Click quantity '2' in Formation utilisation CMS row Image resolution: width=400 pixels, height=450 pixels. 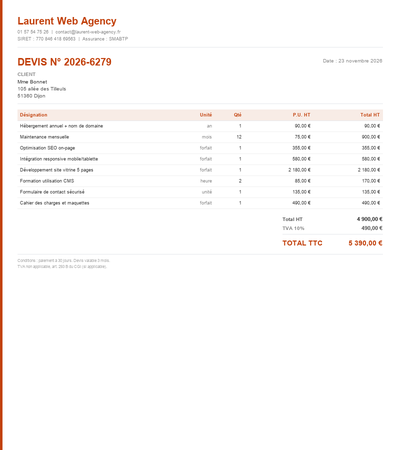(x=240, y=181)
